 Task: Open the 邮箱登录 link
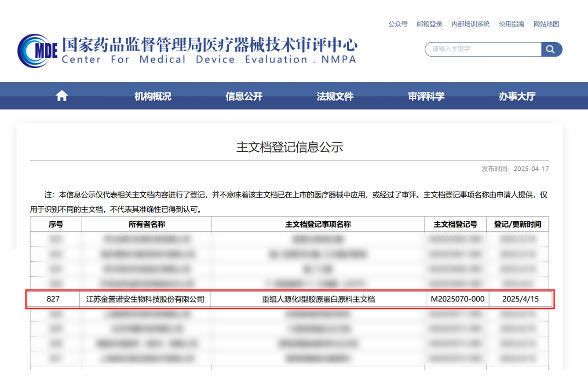429,24
